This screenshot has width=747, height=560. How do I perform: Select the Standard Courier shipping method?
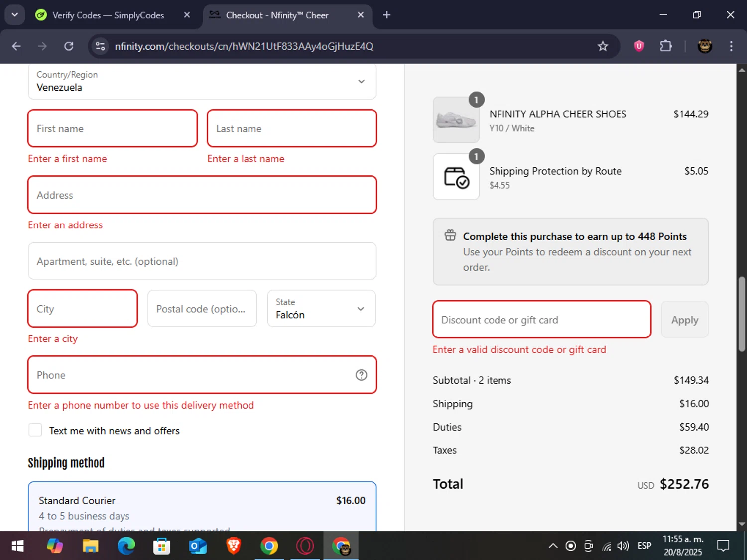coord(202,507)
